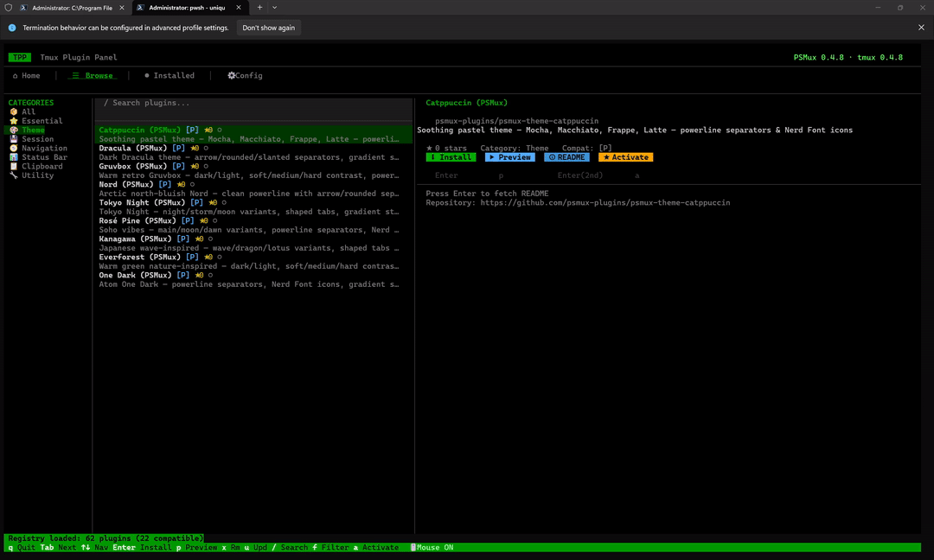Click the green TPP badge
Image resolution: width=934 pixels, height=560 pixels.
coord(19,57)
